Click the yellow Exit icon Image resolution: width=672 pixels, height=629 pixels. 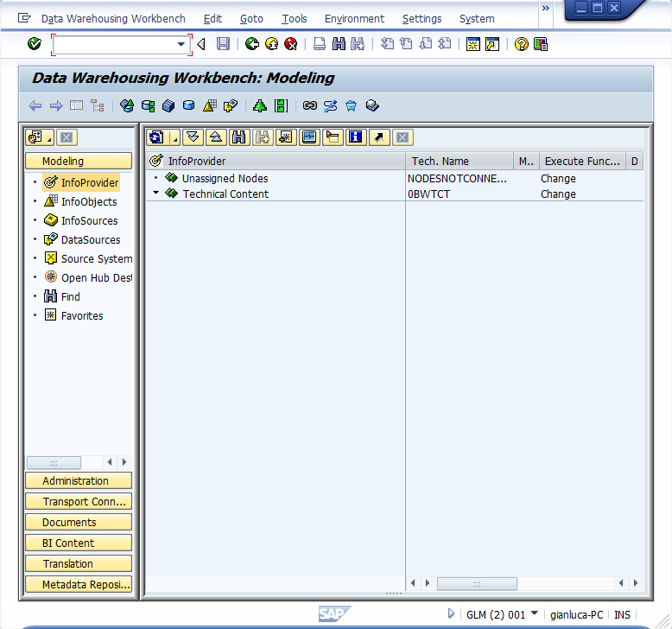272,44
